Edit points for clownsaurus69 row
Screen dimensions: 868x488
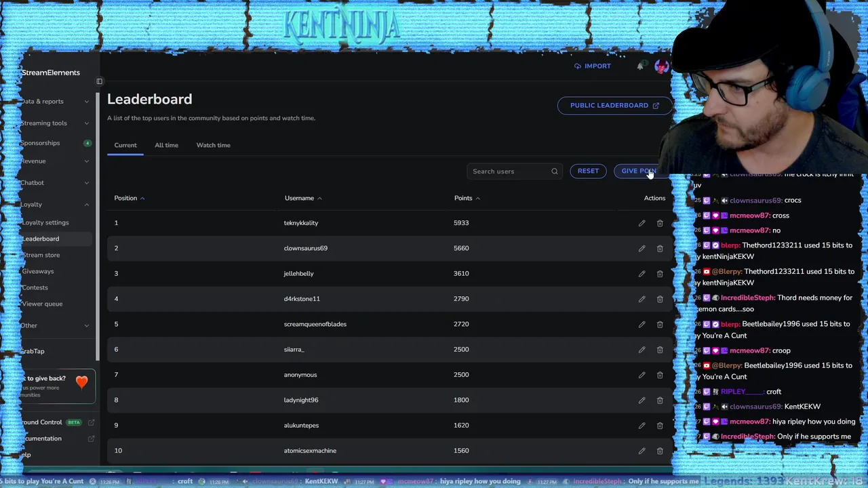coord(642,248)
